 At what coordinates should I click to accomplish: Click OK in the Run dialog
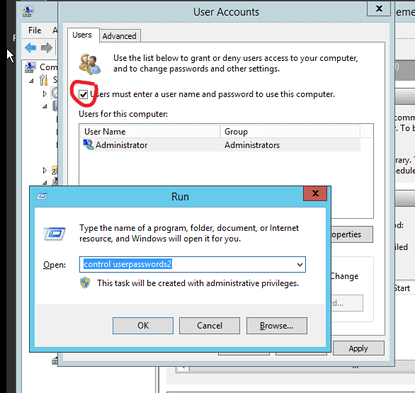click(143, 325)
